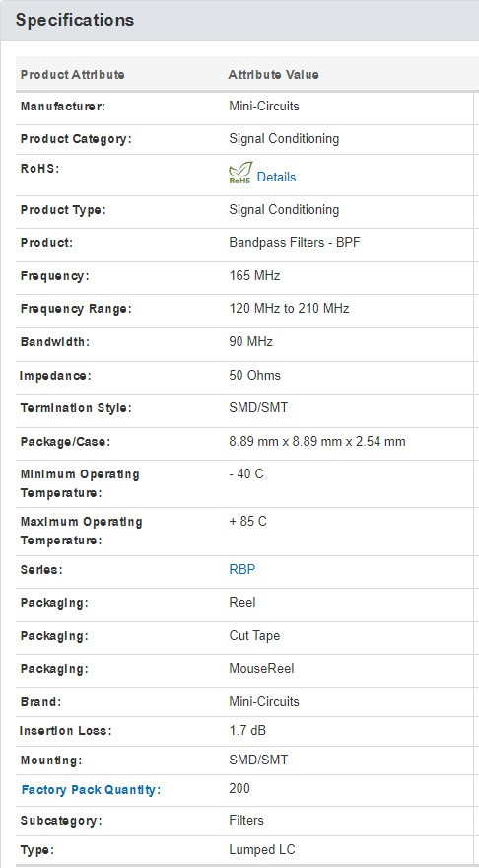This screenshot has width=479, height=868.
Task: Select the package dimensions 8.89 mm value
Action: (x=317, y=442)
